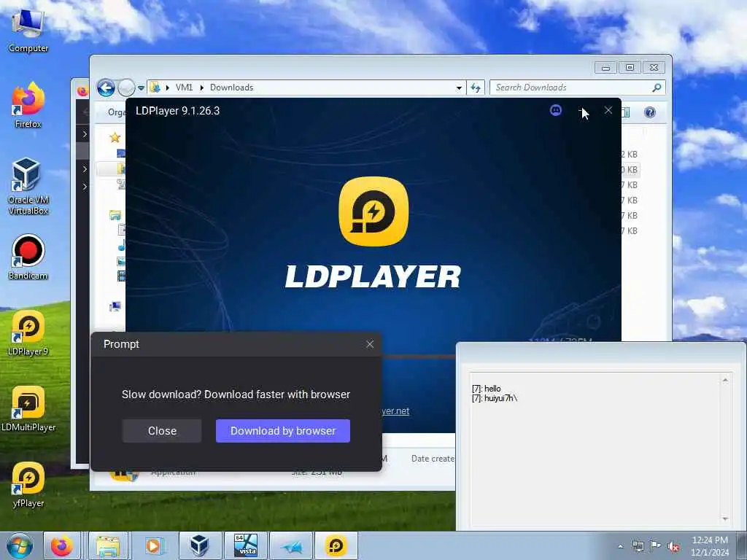Minimize the Downloads Explorer window

[x=605, y=68]
